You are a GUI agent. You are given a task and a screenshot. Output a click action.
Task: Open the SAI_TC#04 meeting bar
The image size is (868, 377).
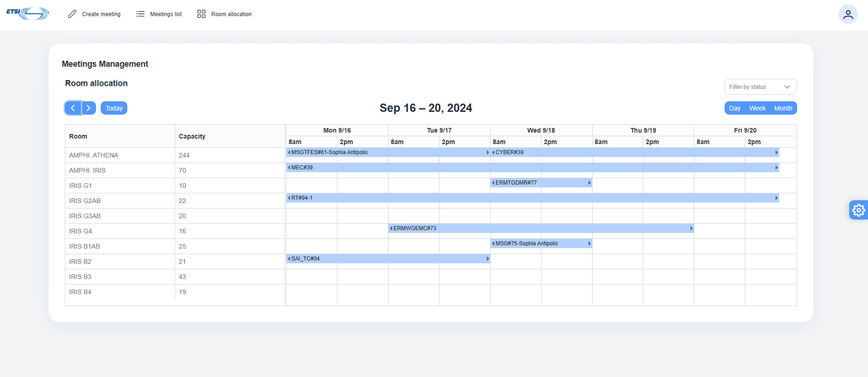click(388, 259)
